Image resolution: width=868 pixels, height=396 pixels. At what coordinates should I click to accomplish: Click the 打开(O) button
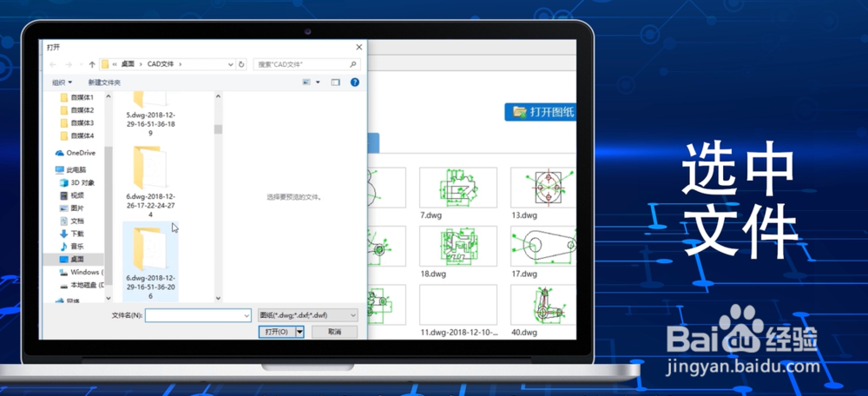(277, 332)
